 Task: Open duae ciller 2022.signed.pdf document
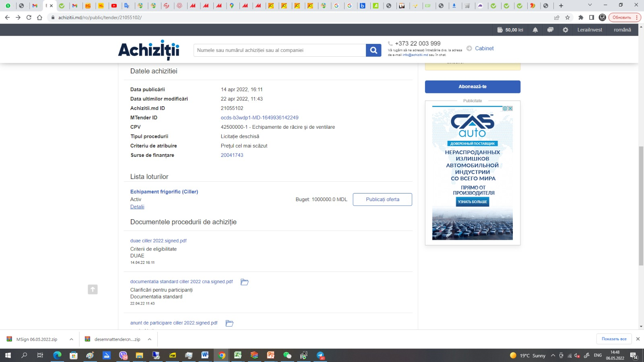tap(158, 241)
